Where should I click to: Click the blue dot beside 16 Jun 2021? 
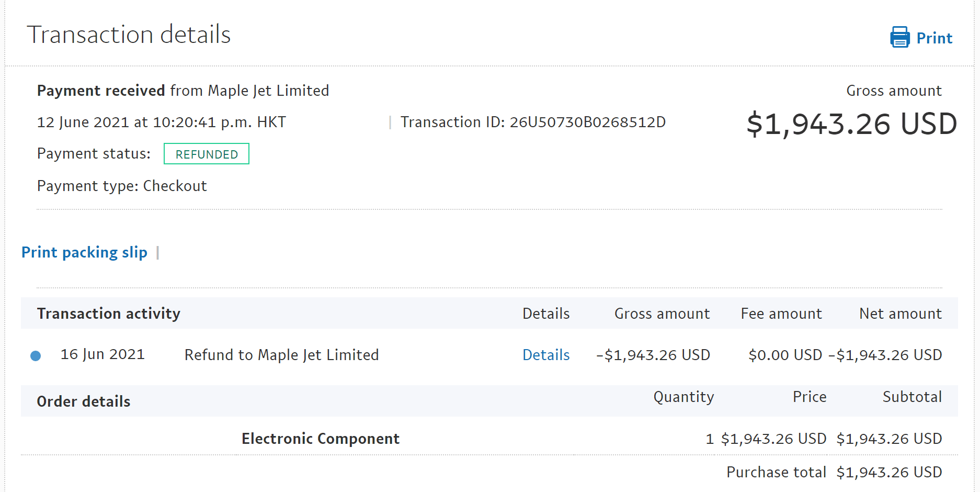(x=36, y=356)
